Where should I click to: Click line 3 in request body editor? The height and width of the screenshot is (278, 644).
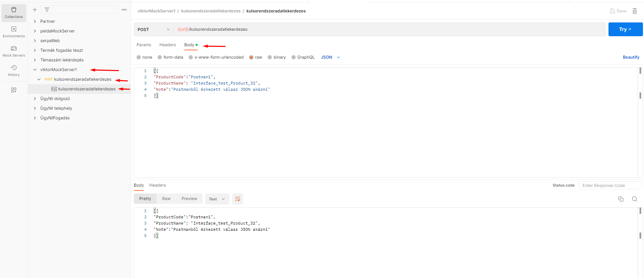tap(207, 83)
